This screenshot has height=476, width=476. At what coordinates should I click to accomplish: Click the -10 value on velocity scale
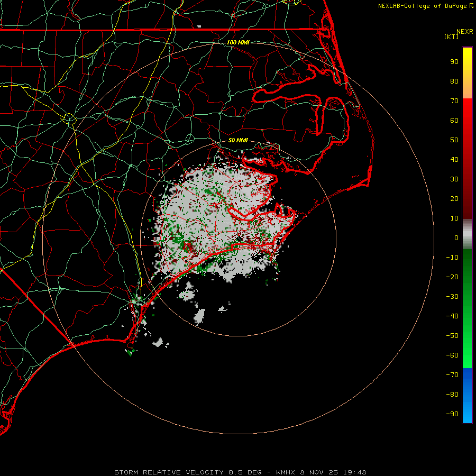click(x=452, y=258)
